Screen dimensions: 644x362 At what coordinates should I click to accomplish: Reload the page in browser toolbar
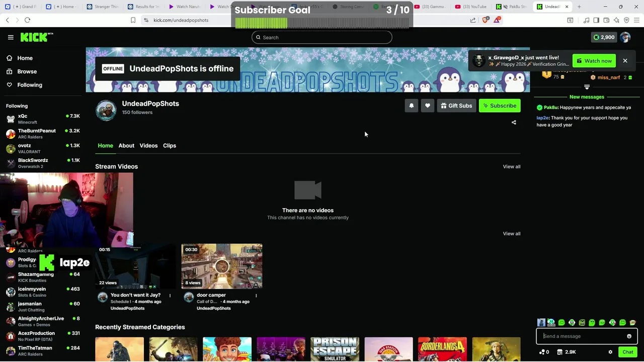27,20
